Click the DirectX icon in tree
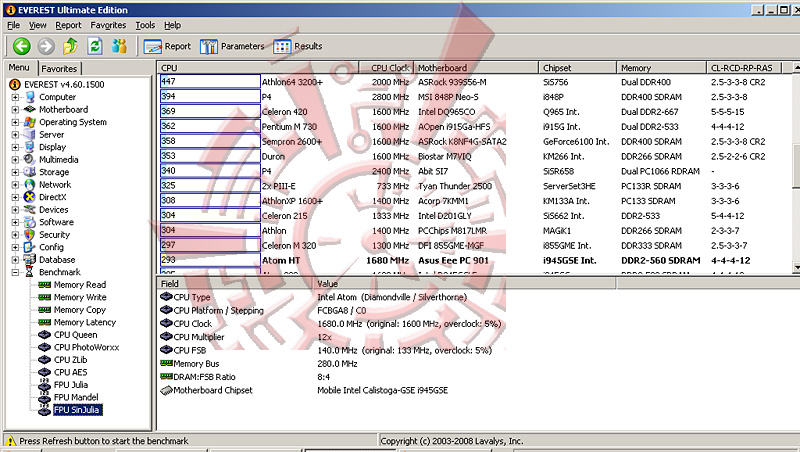 (30, 197)
